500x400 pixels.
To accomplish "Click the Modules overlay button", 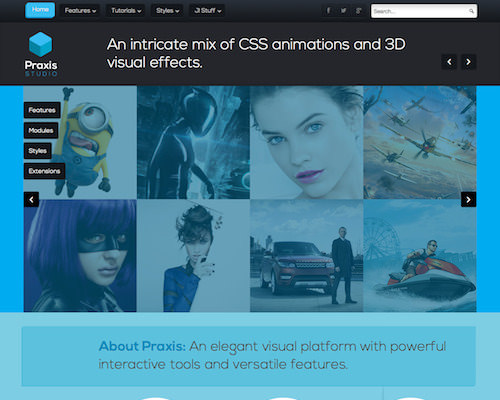I will 41,130.
